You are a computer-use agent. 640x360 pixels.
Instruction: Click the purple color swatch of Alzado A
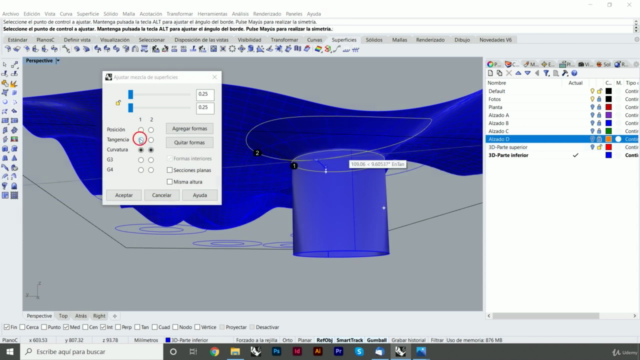[x=608, y=115]
